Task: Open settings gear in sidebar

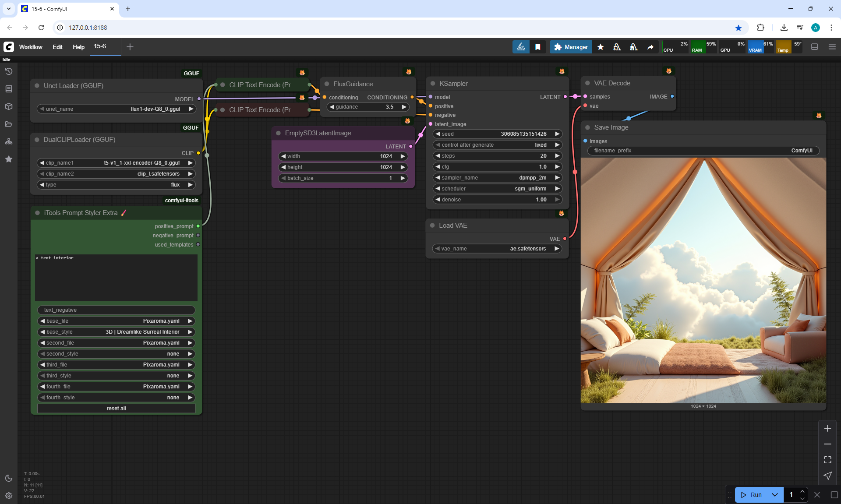Action: [8, 496]
